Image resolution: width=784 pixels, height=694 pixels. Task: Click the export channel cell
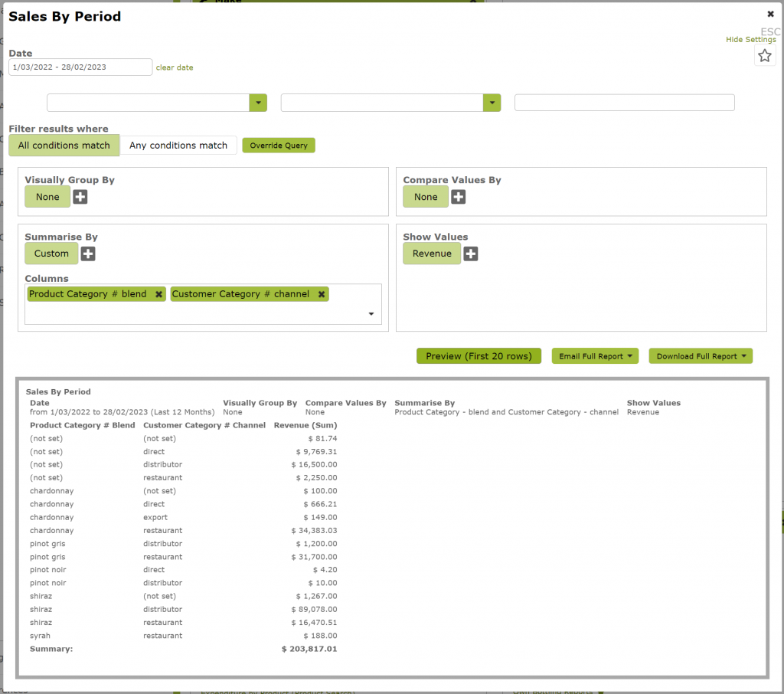(155, 517)
